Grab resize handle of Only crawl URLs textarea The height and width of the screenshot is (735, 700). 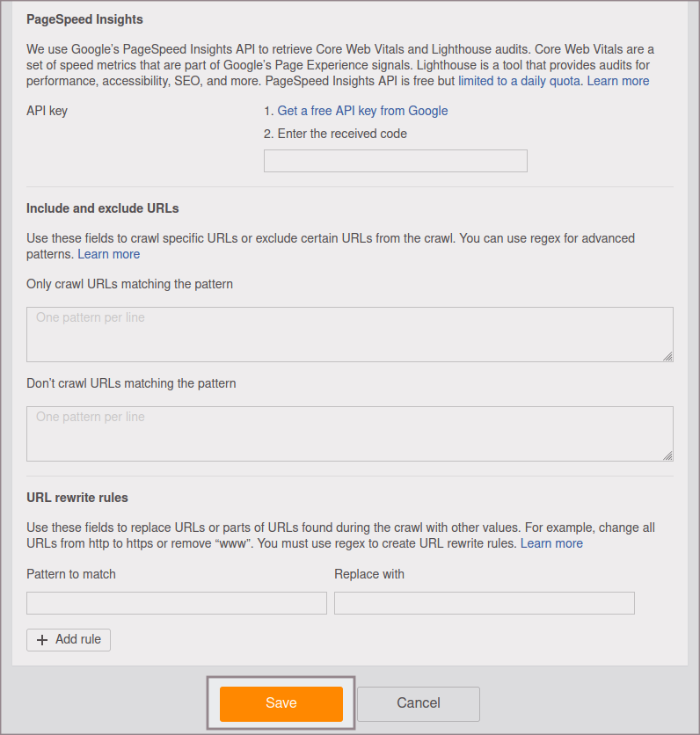tap(667, 356)
